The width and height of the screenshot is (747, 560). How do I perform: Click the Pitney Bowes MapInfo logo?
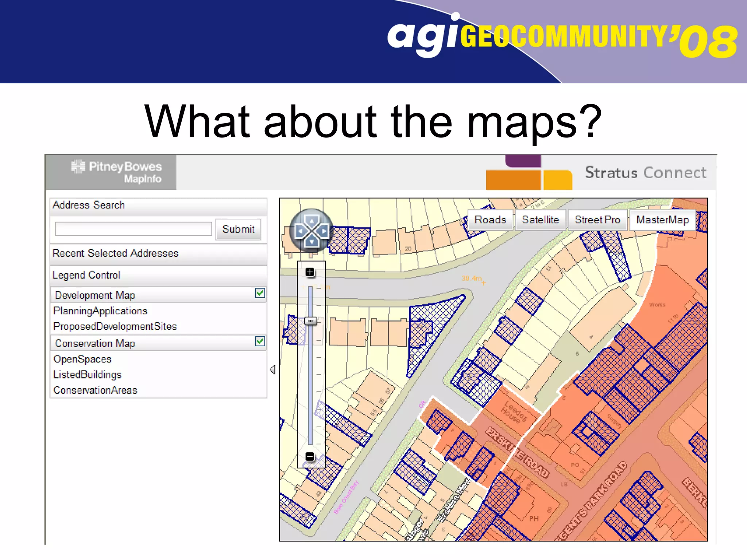pyautogui.click(x=116, y=172)
